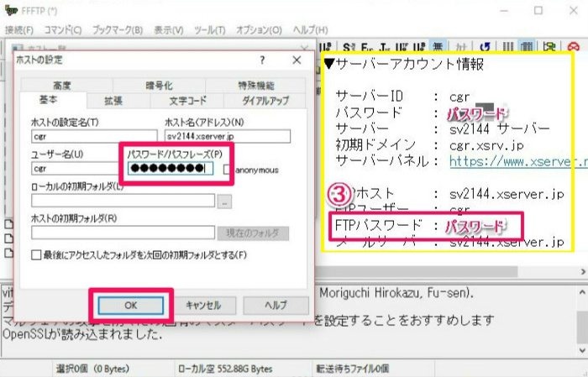
Task: Click status bar text '転送待ちファイル0個'
Action: (353, 369)
